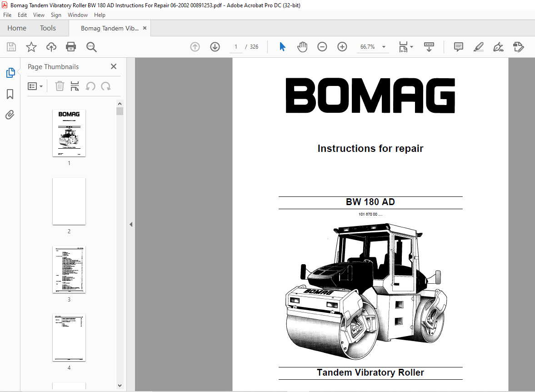The image size is (535, 392).
Task: Select page 4 thumbnail
Action: pyautogui.click(x=69, y=338)
